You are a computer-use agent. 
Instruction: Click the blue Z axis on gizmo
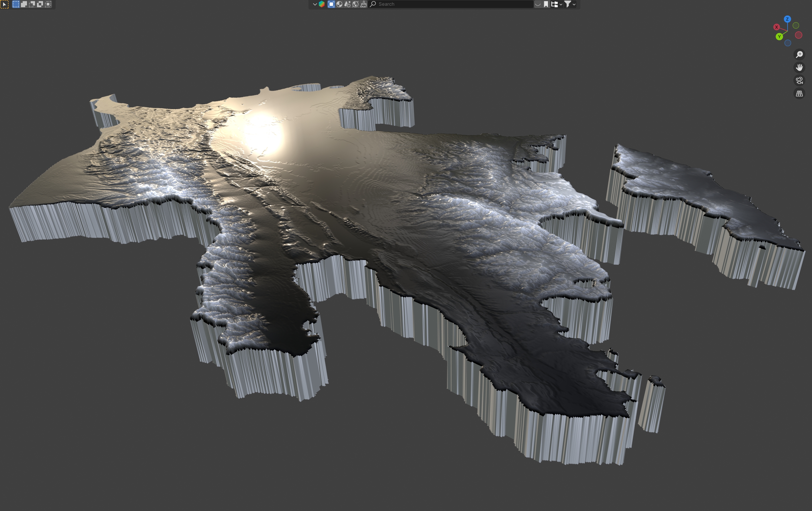tap(787, 19)
